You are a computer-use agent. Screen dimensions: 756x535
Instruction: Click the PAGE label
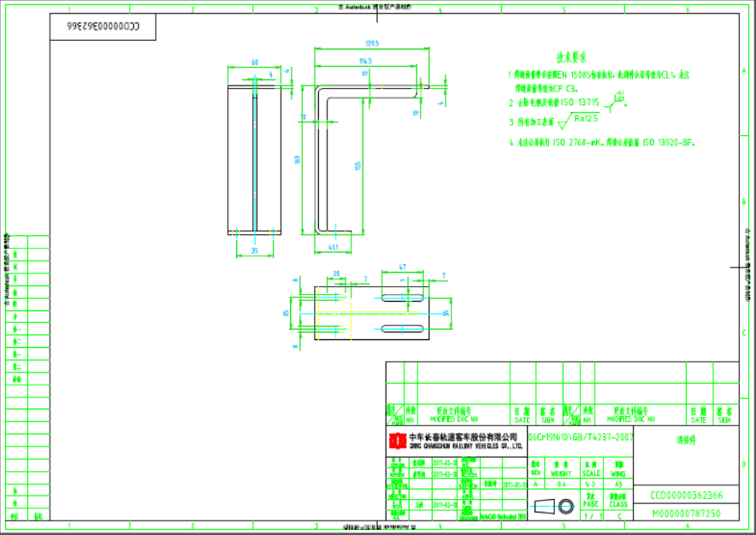(x=591, y=504)
